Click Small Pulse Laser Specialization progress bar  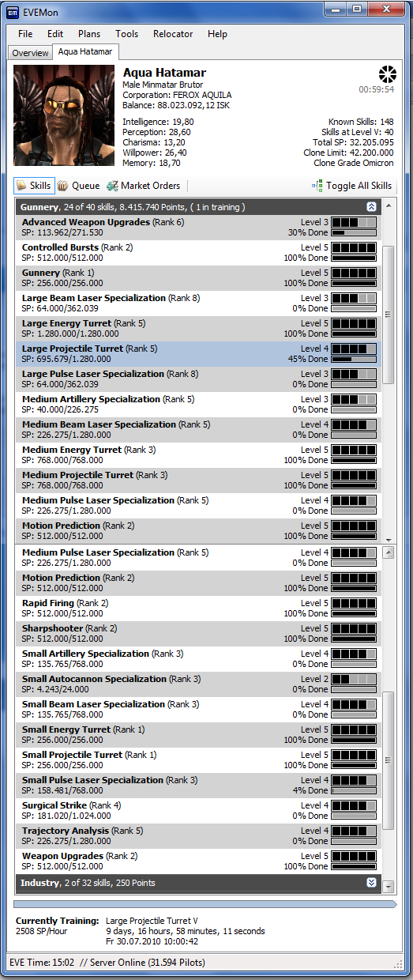[x=353, y=790]
